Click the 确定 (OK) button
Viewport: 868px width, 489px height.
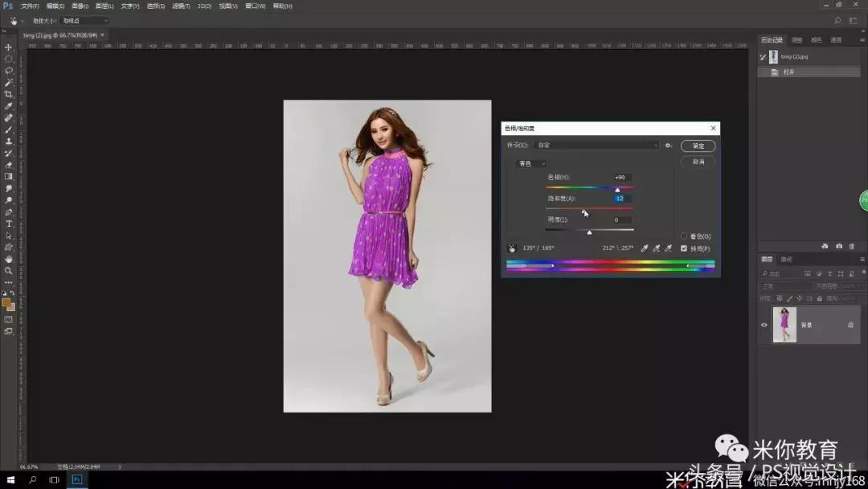(698, 146)
